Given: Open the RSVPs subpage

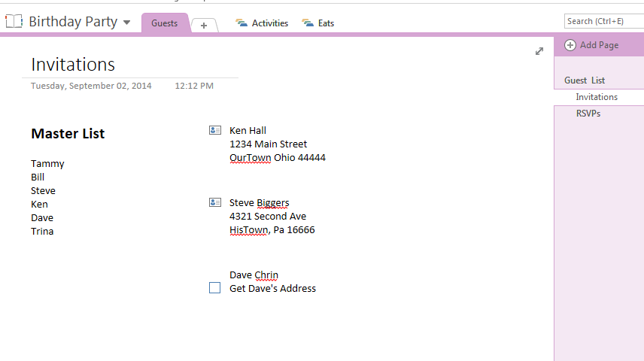Looking at the screenshot, I should pyautogui.click(x=588, y=114).
